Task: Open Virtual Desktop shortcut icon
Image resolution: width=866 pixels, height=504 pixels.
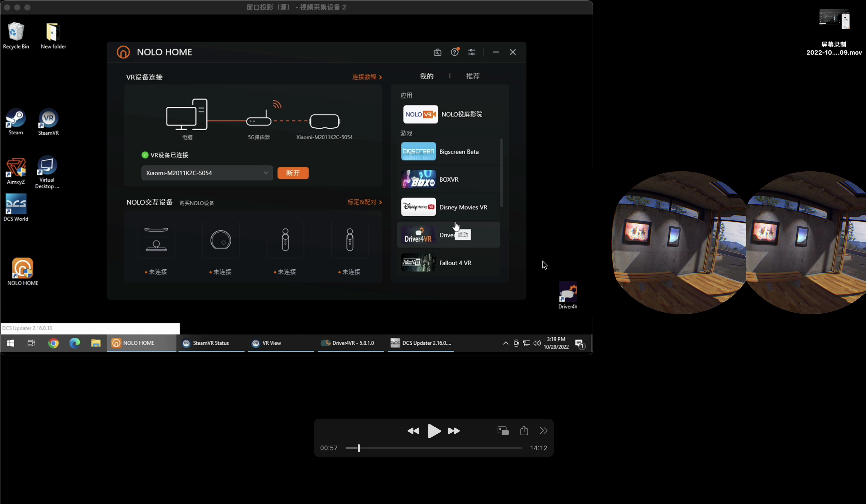Action: [47, 172]
